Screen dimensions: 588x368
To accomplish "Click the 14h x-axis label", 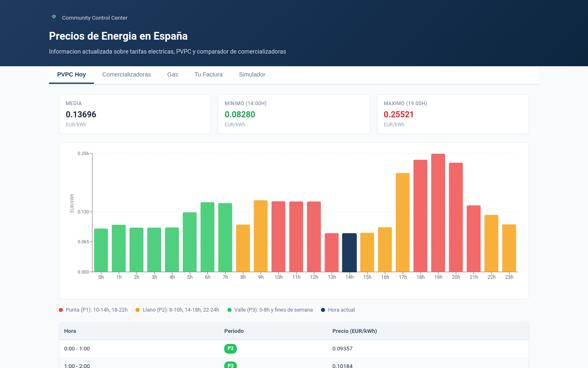I will point(350,277).
